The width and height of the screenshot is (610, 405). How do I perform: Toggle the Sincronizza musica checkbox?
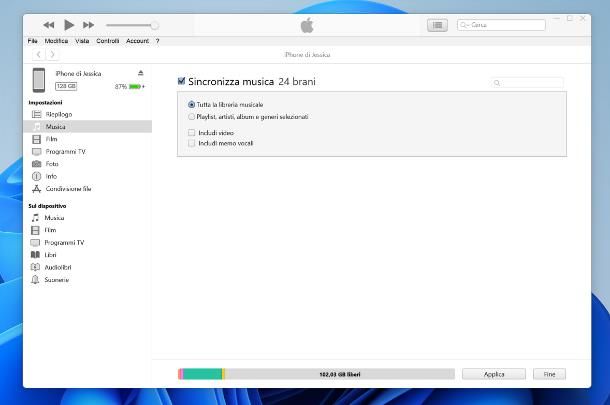(x=181, y=81)
